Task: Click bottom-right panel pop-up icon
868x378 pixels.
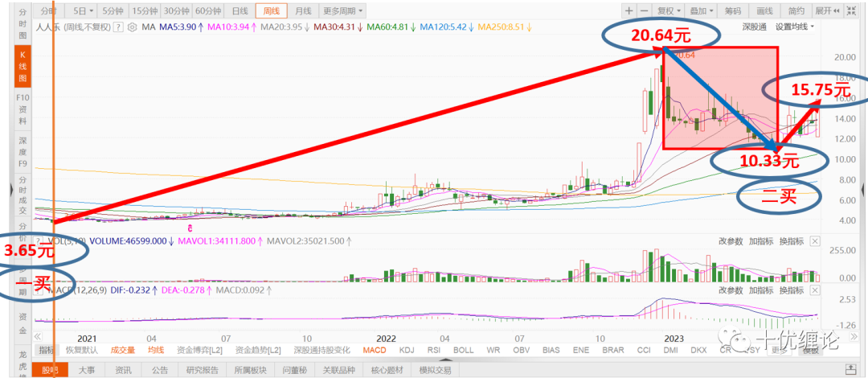Action: tap(850, 370)
